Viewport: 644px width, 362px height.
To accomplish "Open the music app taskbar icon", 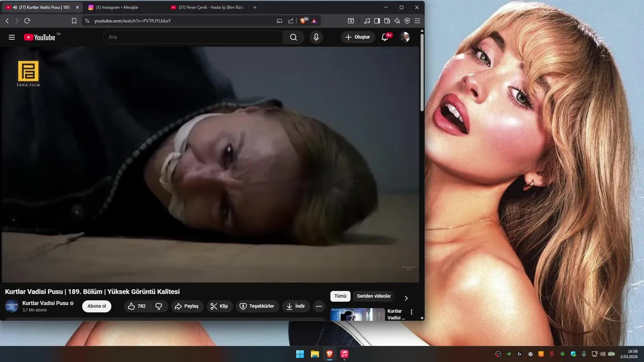I will [344, 354].
